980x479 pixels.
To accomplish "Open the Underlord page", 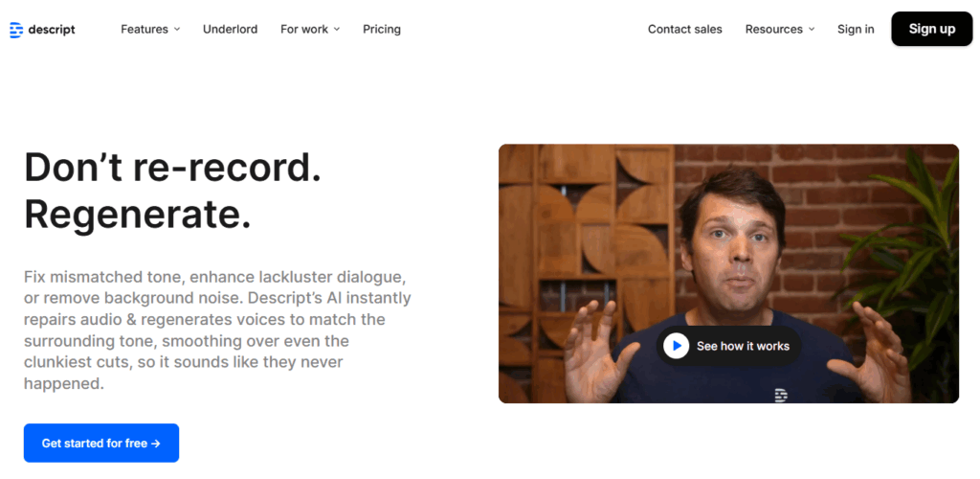I will [x=230, y=30].
